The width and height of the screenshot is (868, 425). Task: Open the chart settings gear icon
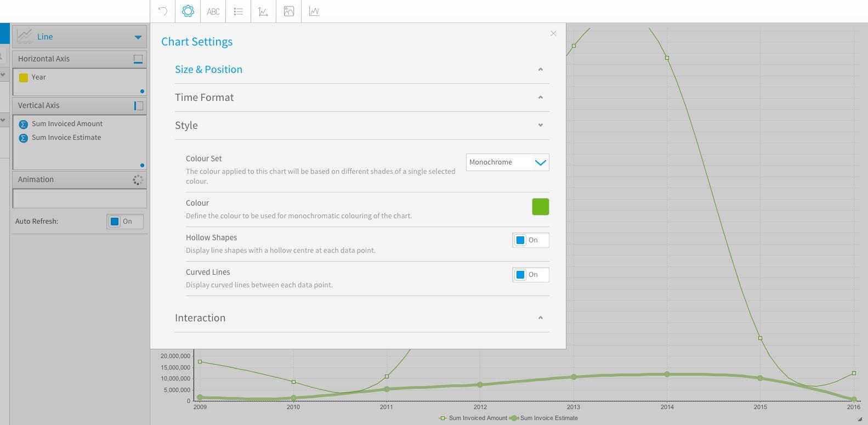tap(188, 11)
